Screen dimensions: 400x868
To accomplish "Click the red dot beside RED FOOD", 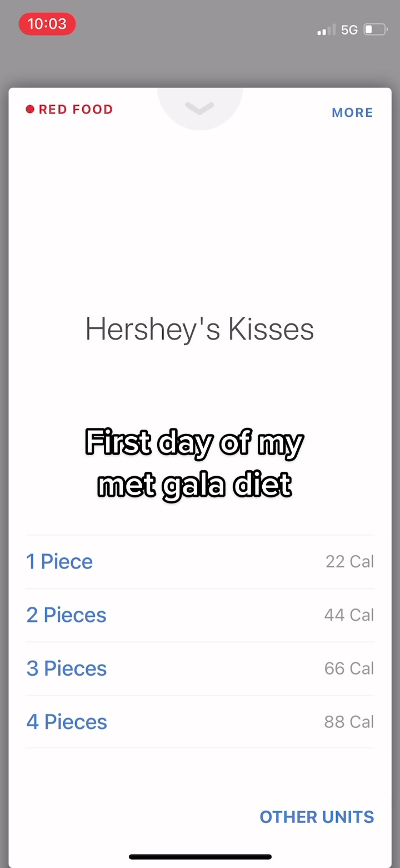I will (x=30, y=109).
